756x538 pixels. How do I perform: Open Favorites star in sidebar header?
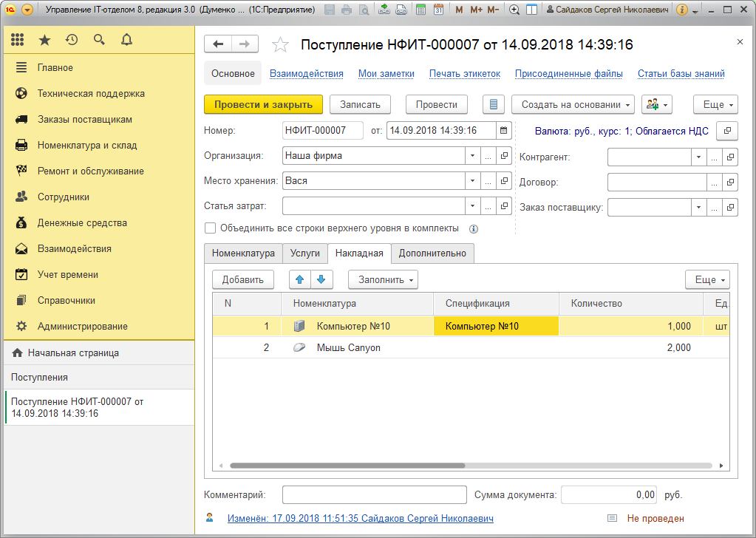(44, 40)
